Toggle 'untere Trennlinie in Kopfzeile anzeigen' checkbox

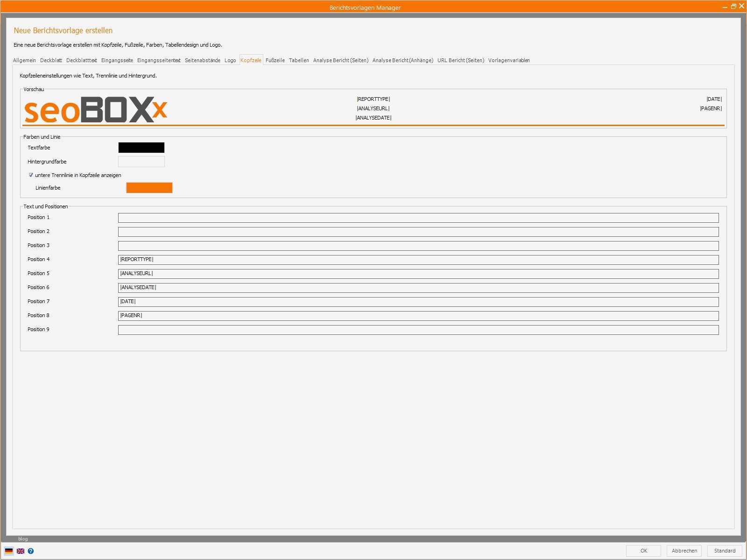coord(31,175)
